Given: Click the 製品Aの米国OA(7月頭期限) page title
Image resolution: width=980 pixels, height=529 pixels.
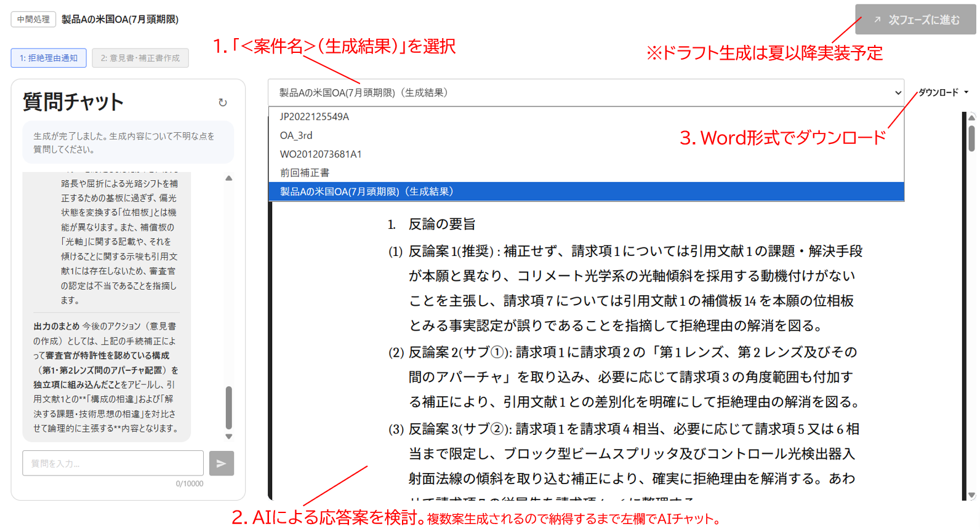Looking at the screenshot, I should (x=120, y=19).
